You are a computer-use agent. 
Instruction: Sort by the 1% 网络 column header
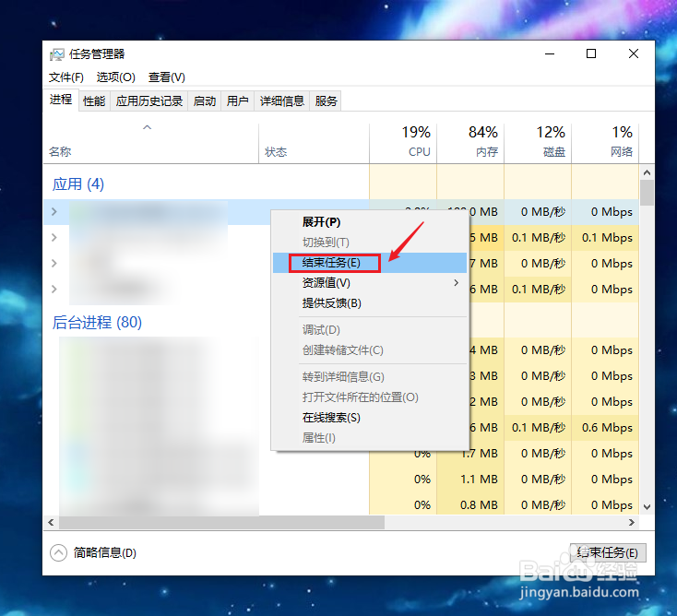coord(605,143)
